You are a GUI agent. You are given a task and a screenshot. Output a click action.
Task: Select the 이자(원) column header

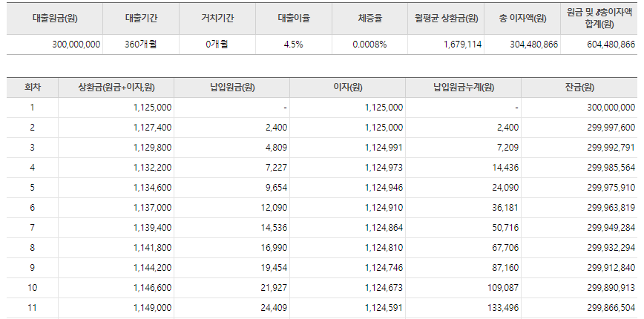coord(348,88)
